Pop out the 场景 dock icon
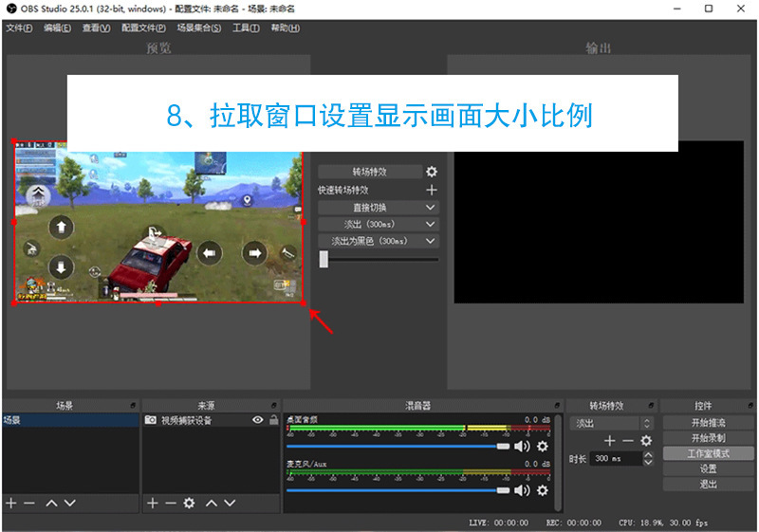759x532 pixels. pyautogui.click(x=133, y=405)
